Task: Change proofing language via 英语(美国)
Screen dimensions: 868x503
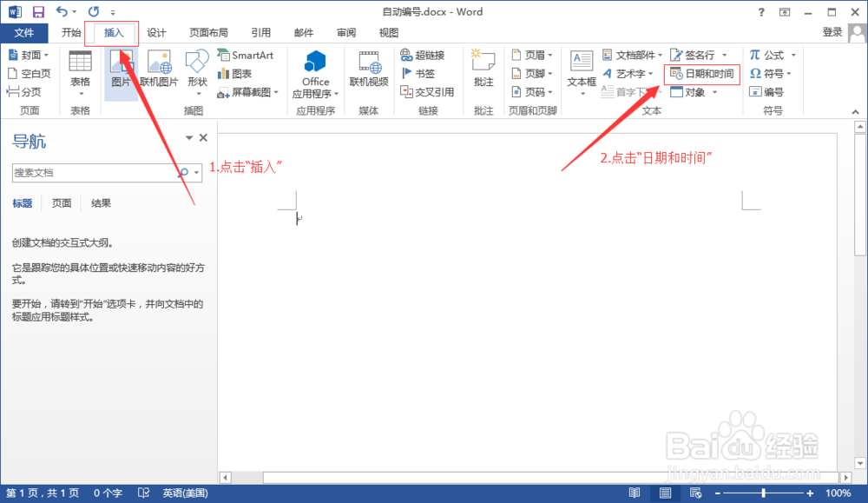Action: pyautogui.click(x=185, y=493)
